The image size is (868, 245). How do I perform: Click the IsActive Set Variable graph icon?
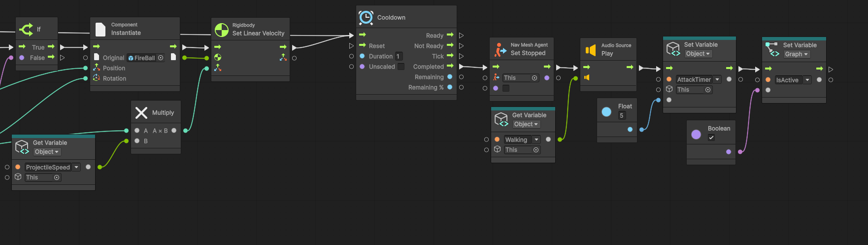pyautogui.click(x=772, y=49)
